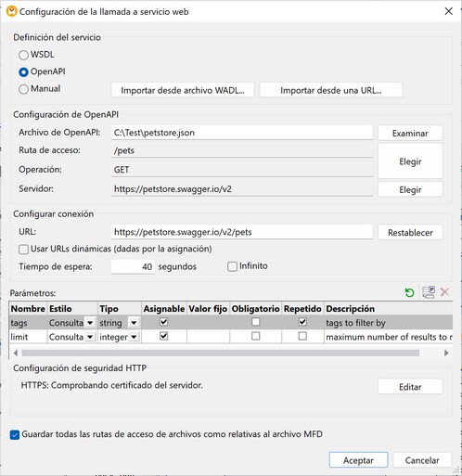The height and width of the screenshot is (476, 462).
Task: Click the Ruta de acceso field
Action: 242,150
